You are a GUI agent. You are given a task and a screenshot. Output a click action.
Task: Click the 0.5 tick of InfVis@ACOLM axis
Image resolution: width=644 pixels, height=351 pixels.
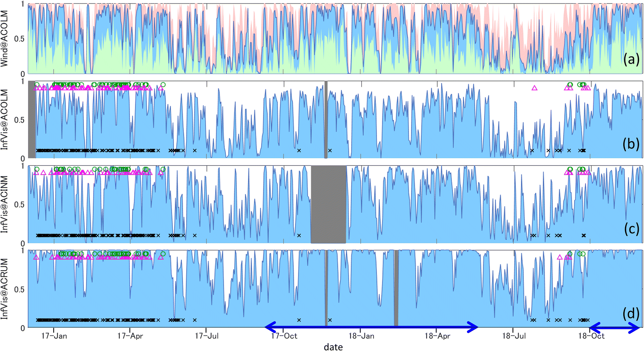19,120
